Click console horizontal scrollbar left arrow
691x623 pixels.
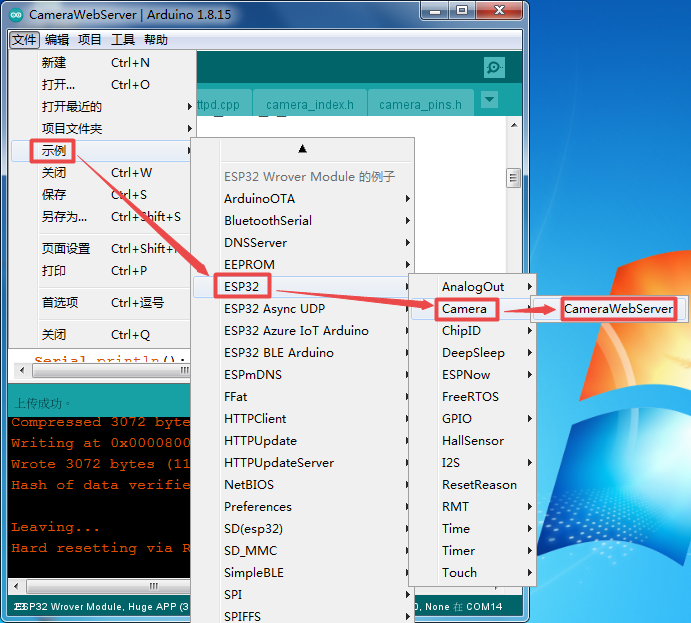[16, 586]
